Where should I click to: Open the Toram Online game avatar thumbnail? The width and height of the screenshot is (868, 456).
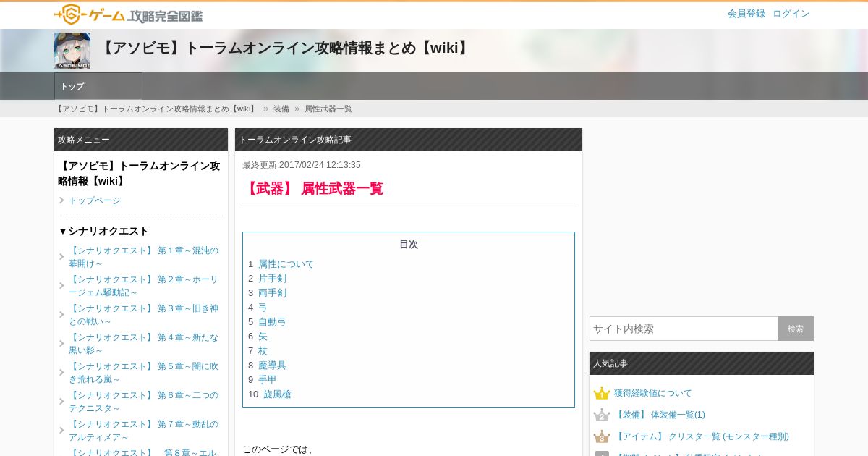pyautogui.click(x=72, y=51)
